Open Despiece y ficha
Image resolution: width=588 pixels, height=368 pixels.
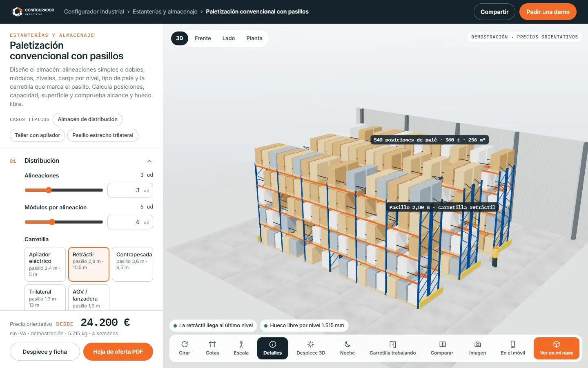[45, 352]
